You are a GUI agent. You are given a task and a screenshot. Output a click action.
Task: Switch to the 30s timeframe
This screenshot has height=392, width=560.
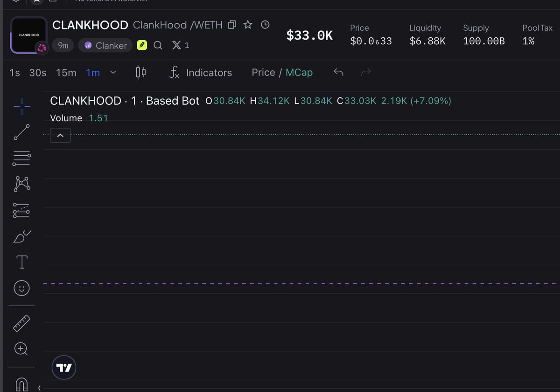(38, 73)
